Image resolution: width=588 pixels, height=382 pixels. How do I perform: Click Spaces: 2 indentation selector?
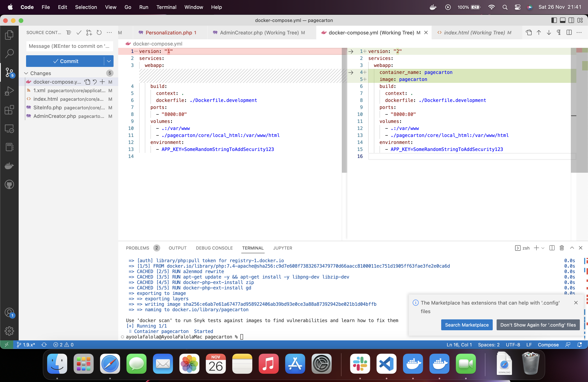tap(489, 345)
